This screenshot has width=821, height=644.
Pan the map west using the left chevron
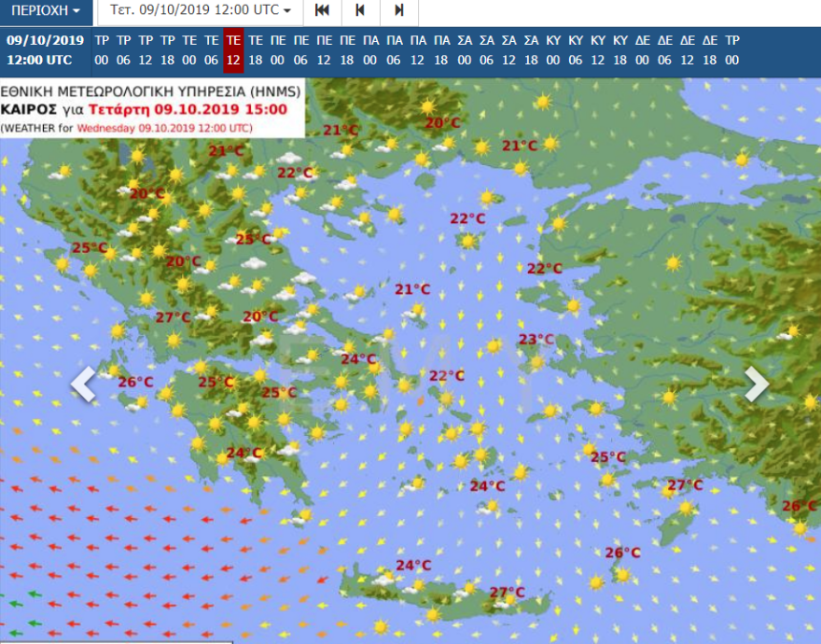click(x=82, y=384)
